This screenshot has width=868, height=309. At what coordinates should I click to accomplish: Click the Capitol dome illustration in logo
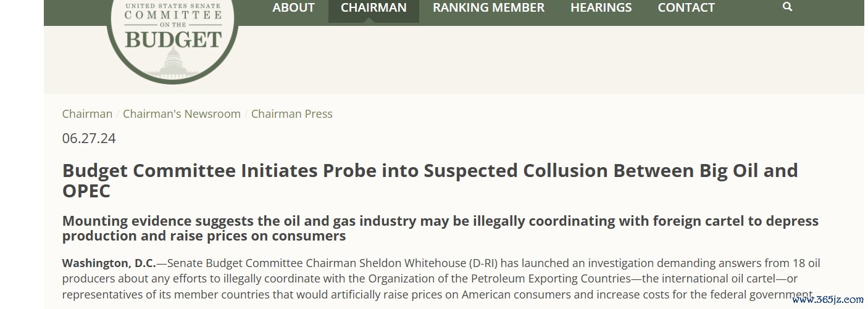pyautogui.click(x=172, y=64)
